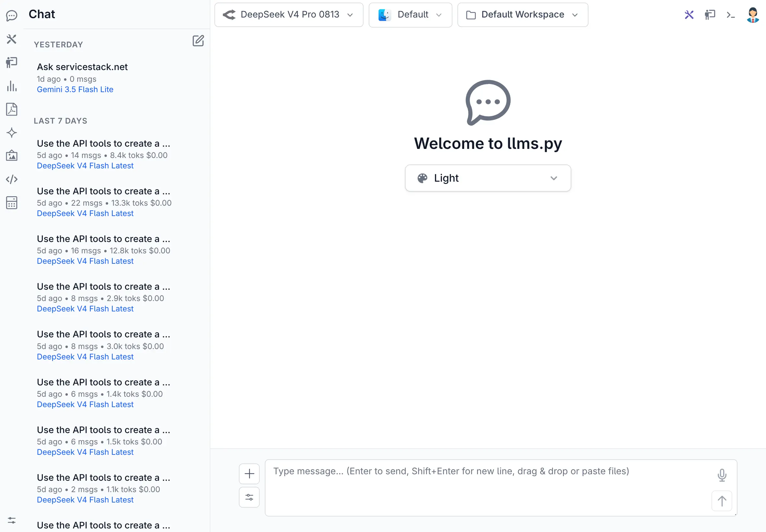Open the chat with 14 msgs 8.4k toks
Viewport: 766px width, 532px height.
117,154
